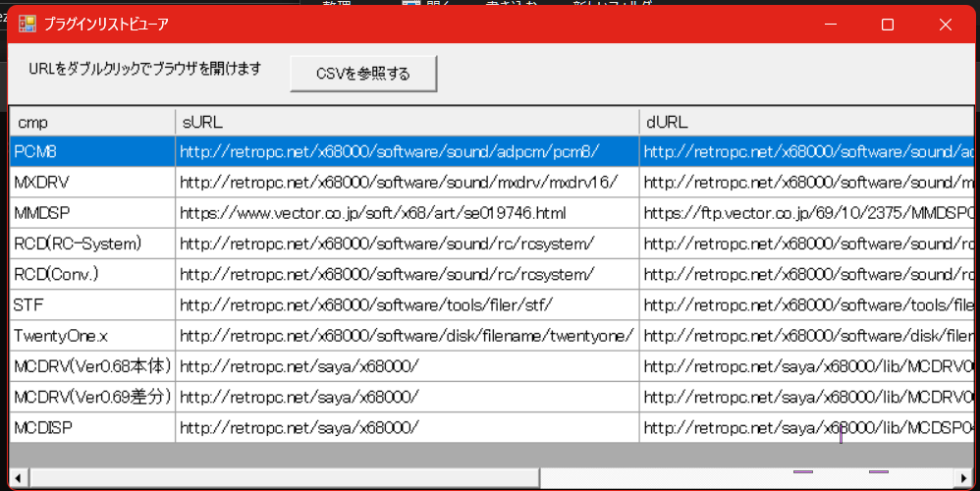Click the dURL cell in the TwentyOne.x row
This screenshot has height=491, width=980.
click(806, 335)
